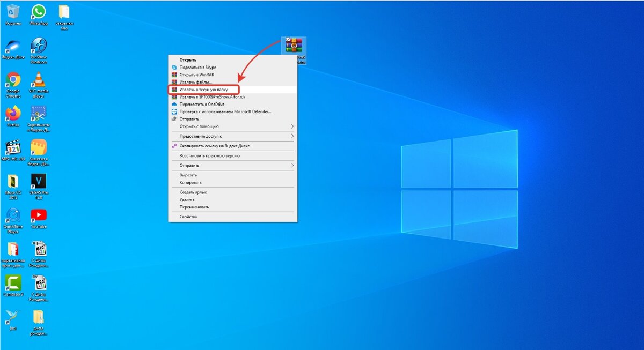Choose Извлечь в текущую папку
Screen dimensions: 644x350
(233, 90)
